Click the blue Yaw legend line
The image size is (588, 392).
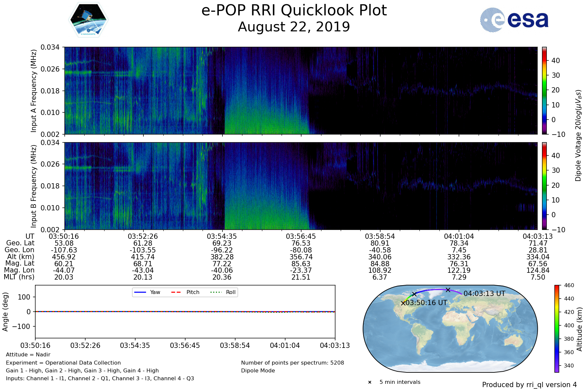click(140, 292)
